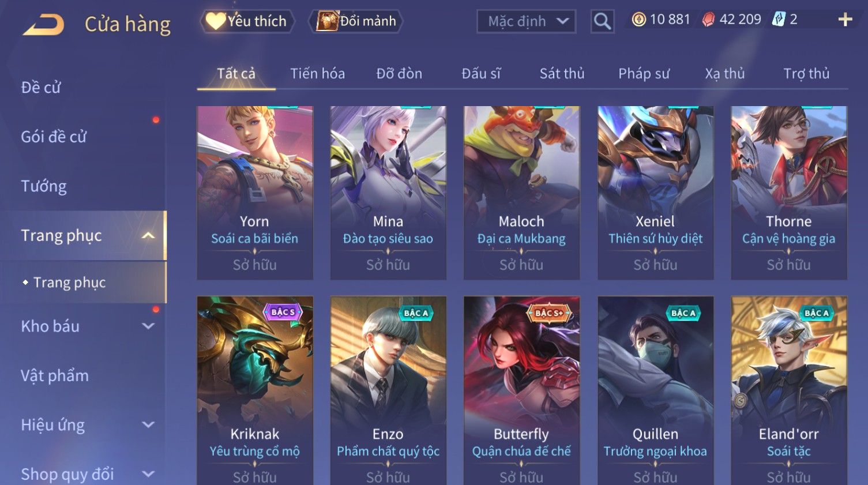The height and width of the screenshot is (485, 868).
Task: Tap the gold coin currency icon
Action: 638,20
